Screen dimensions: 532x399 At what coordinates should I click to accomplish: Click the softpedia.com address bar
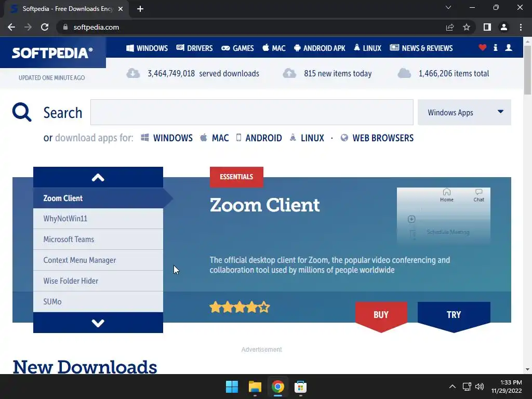pyautogui.click(x=251, y=27)
